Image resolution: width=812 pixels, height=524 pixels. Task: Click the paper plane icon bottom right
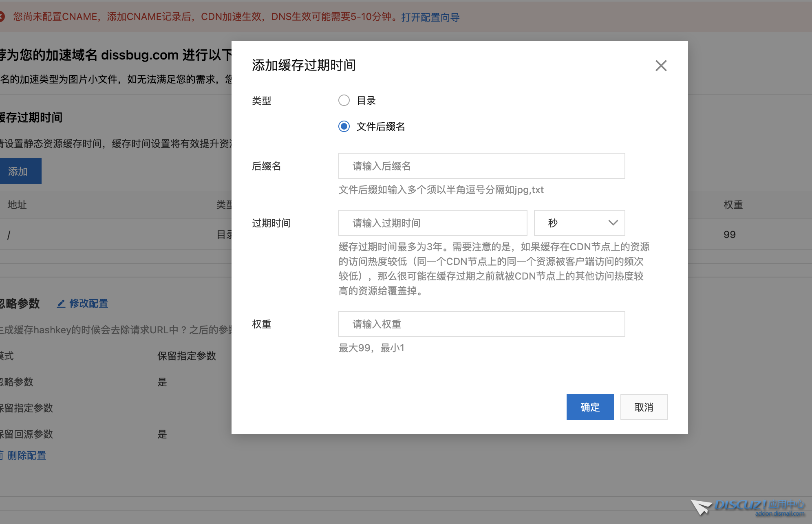[x=700, y=507]
